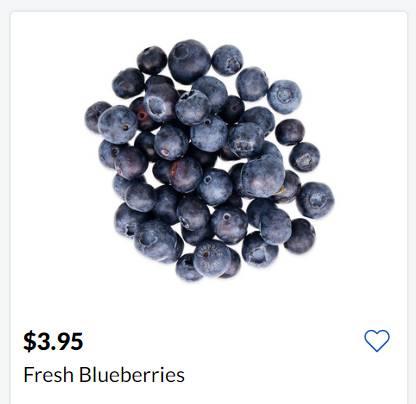
Task: Click the center of the blueberry photo
Action: click(209, 160)
